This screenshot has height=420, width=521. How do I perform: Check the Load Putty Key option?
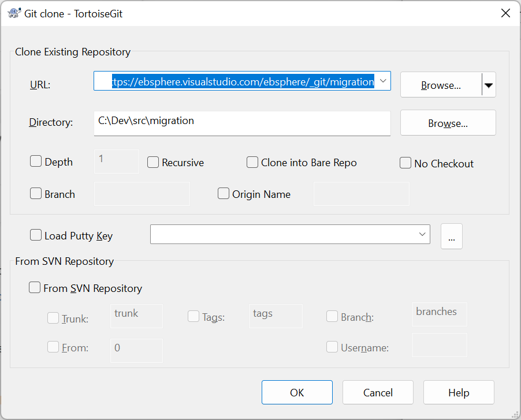(x=36, y=235)
